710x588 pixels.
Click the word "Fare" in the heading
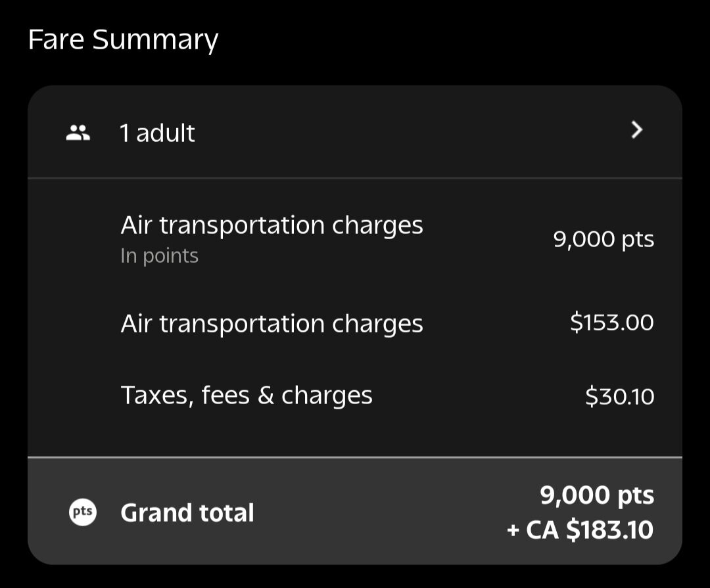pos(56,40)
